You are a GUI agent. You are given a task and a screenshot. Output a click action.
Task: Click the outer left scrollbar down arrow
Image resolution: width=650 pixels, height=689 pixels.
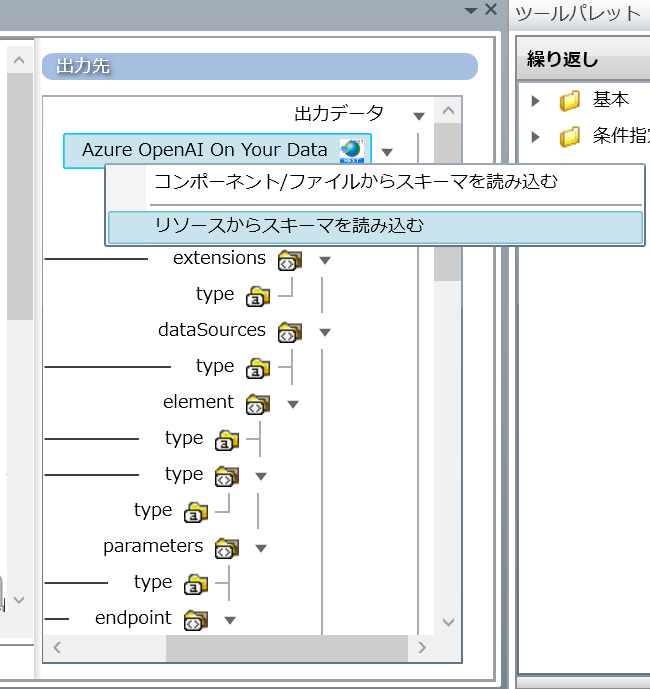tap(19, 599)
